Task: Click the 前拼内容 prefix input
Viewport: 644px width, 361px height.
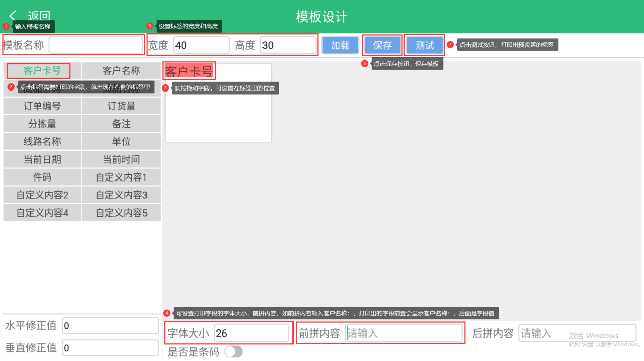Action: [403, 334]
